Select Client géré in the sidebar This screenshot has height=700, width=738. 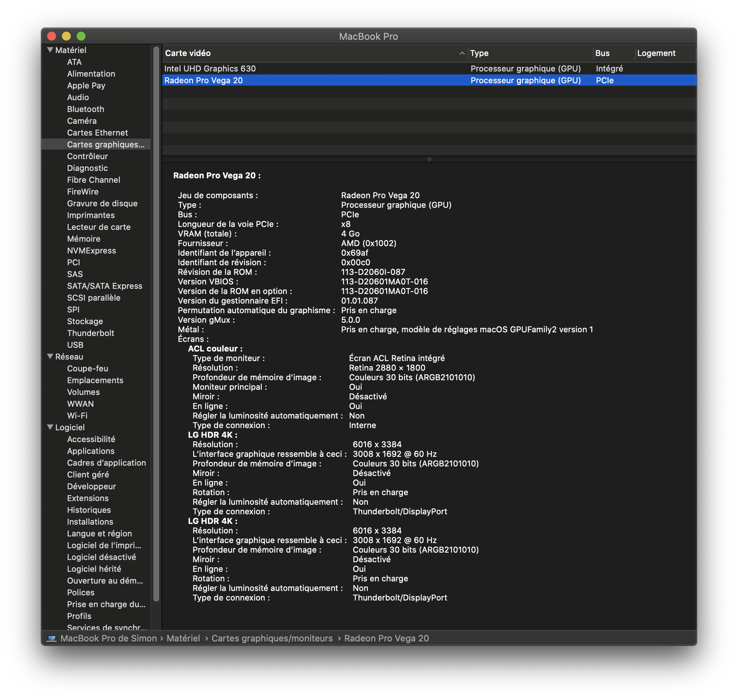coord(88,475)
